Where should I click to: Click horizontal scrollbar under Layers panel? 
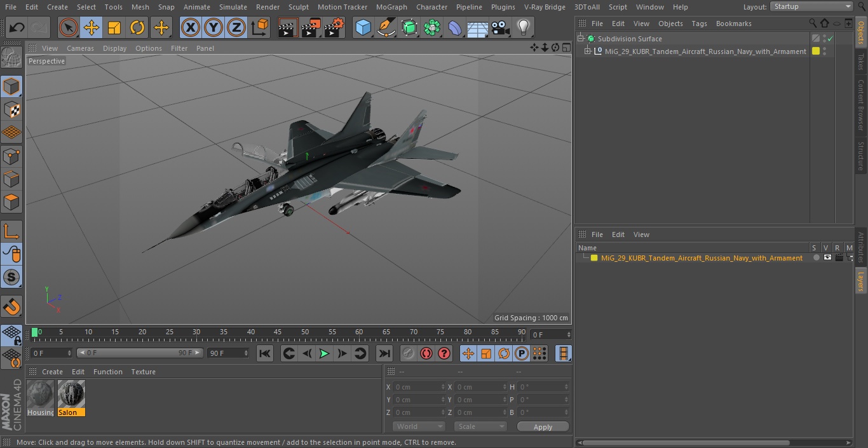coord(686,442)
